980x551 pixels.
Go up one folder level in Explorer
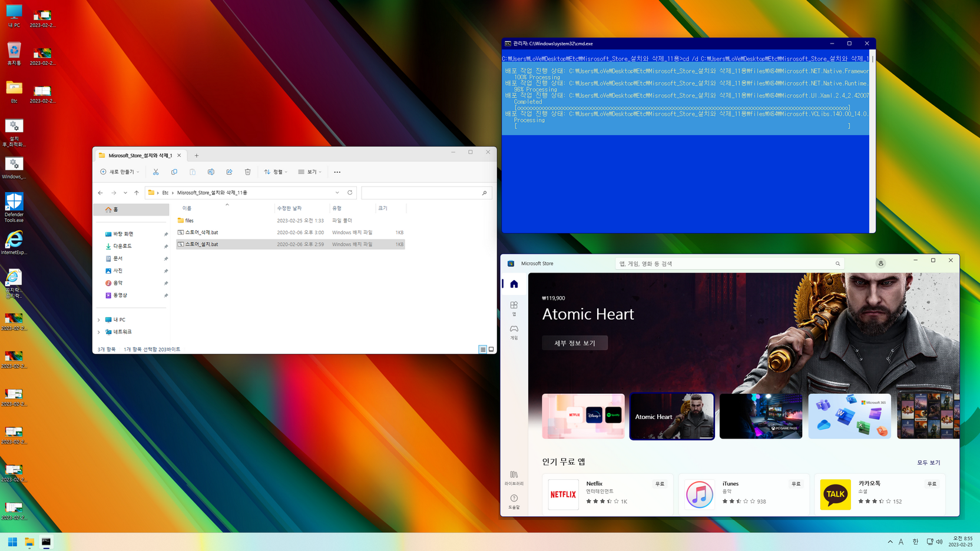click(137, 192)
